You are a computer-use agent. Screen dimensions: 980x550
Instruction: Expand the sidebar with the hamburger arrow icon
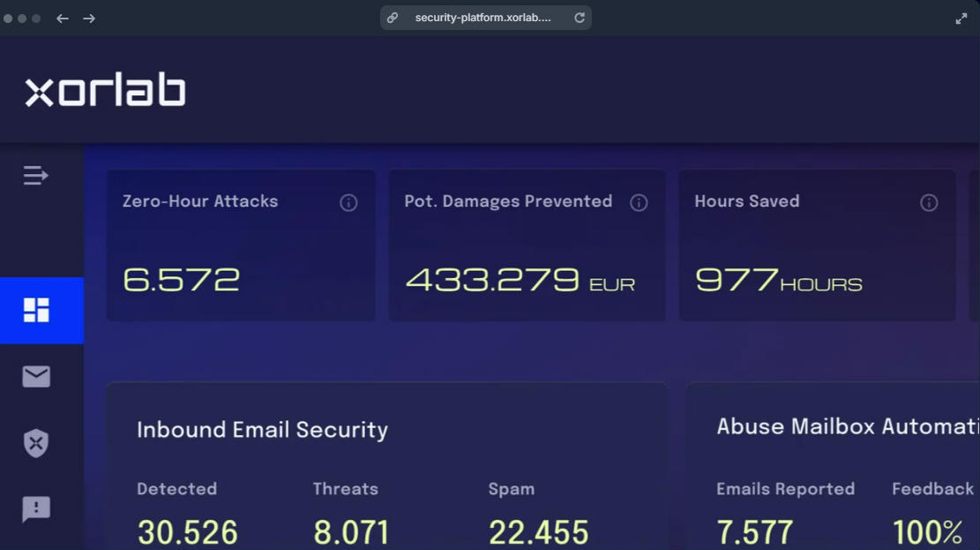click(35, 176)
